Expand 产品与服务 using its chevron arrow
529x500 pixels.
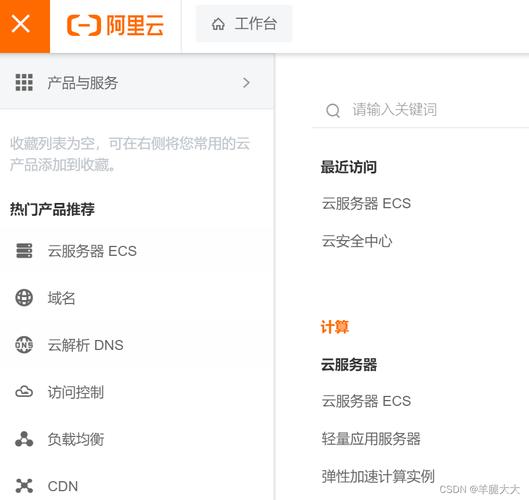(246, 83)
